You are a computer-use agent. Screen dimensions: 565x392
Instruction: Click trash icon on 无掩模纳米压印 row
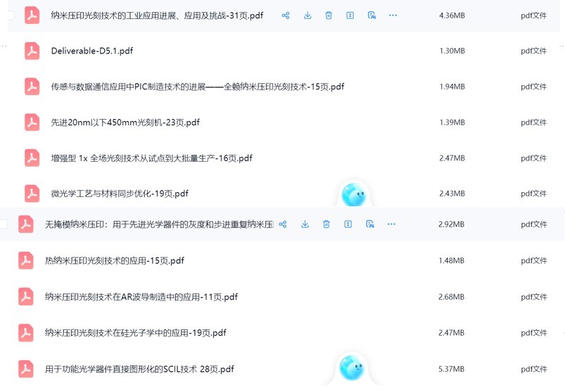pyautogui.click(x=326, y=225)
